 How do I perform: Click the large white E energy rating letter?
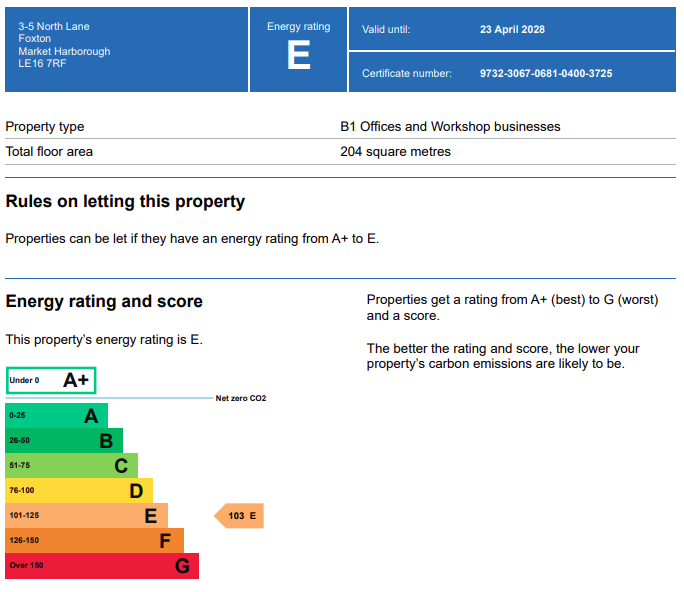click(x=298, y=56)
